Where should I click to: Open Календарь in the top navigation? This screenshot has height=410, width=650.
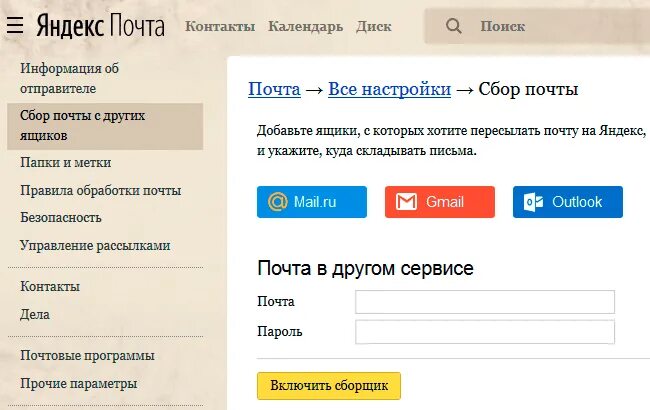[x=305, y=27]
